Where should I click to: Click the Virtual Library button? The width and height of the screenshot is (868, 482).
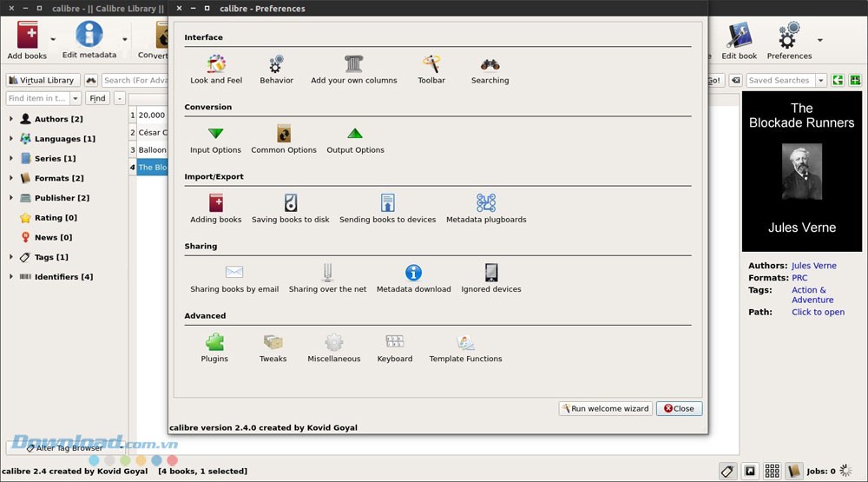[43, 80]
